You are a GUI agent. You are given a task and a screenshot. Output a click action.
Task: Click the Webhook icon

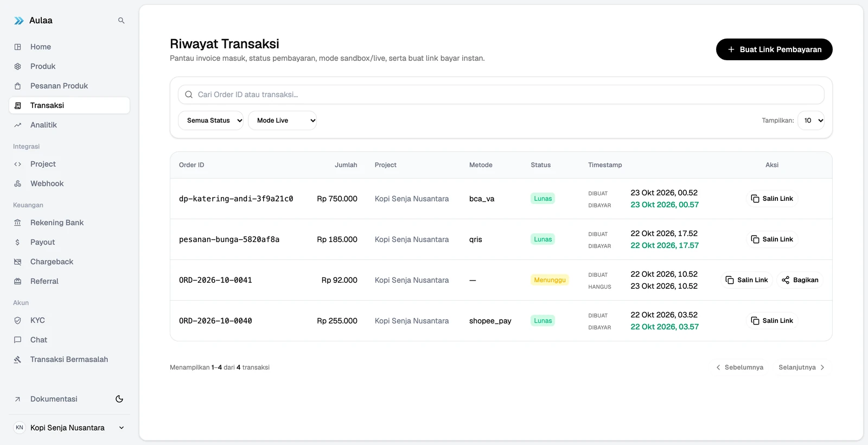(18, 183)
